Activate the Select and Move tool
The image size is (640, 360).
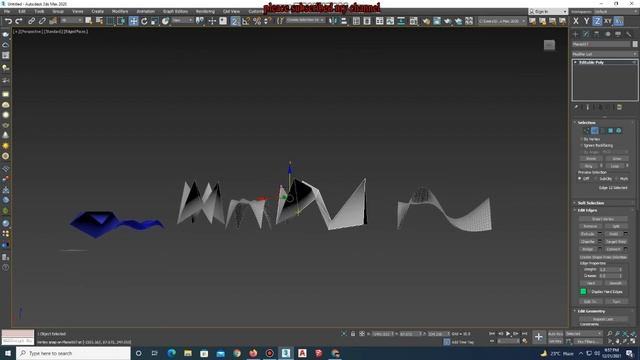133,21
